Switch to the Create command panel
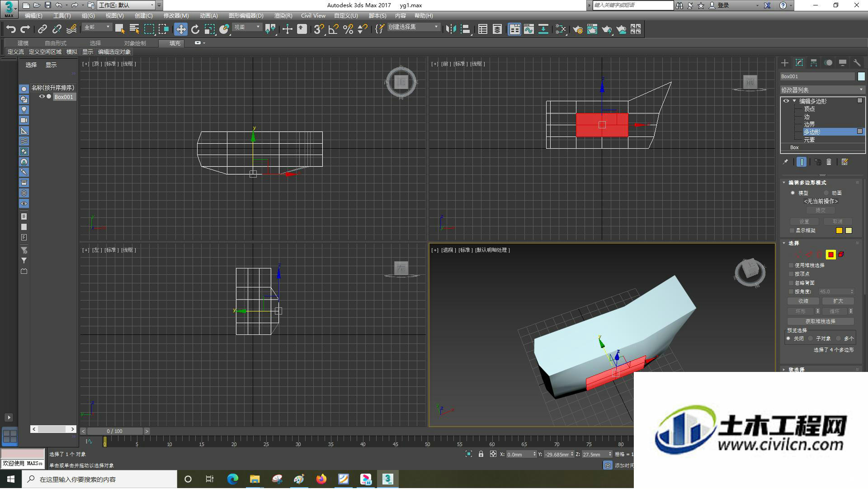Screen dimensions: 868x489 tap(785, 63)
